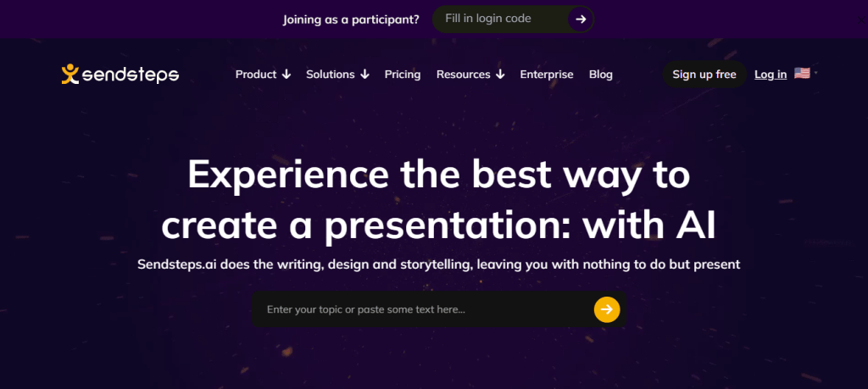Expand the Solutions menu down arrow

click(x=364, y=74)
